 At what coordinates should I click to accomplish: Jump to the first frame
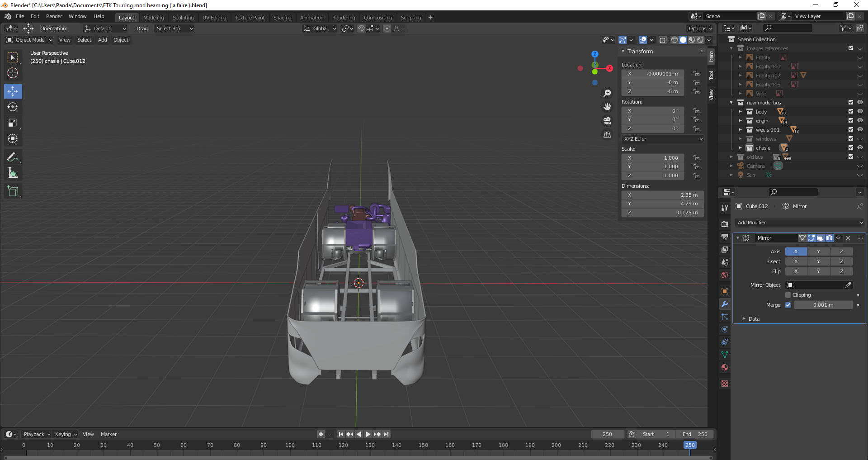tap(341, 434)
